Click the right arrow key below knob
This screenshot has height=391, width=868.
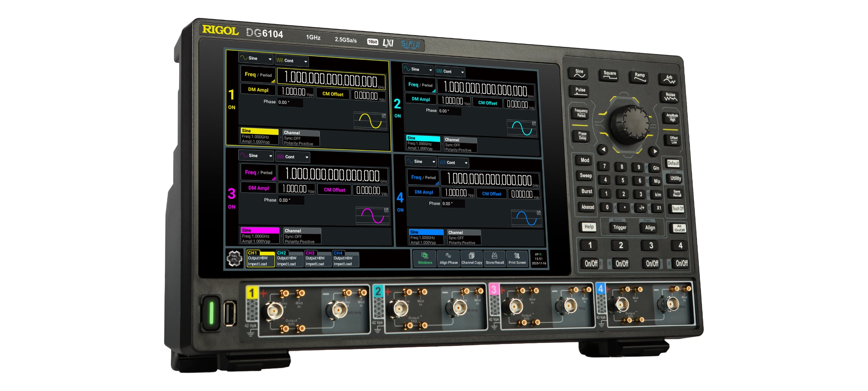point(654,151)
